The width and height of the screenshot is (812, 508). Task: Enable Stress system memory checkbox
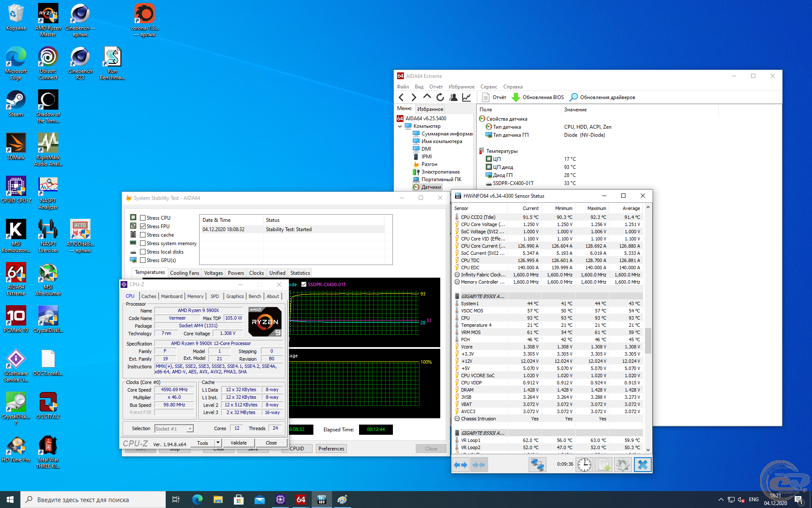[143, 243]
